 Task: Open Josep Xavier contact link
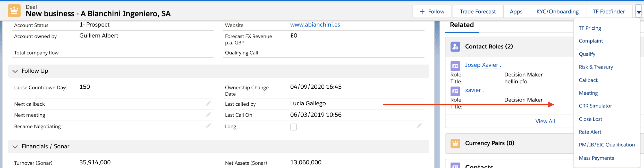tap(483, 65)
